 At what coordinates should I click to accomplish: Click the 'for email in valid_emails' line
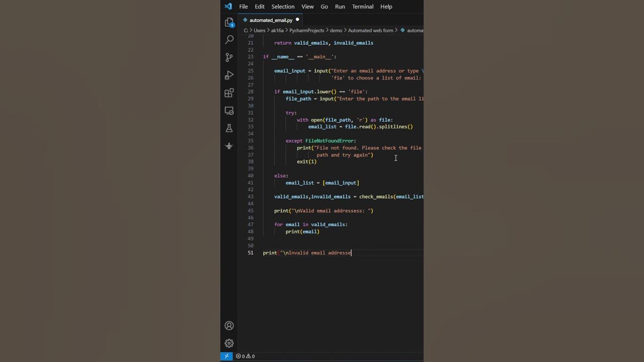tap(311, 225)
